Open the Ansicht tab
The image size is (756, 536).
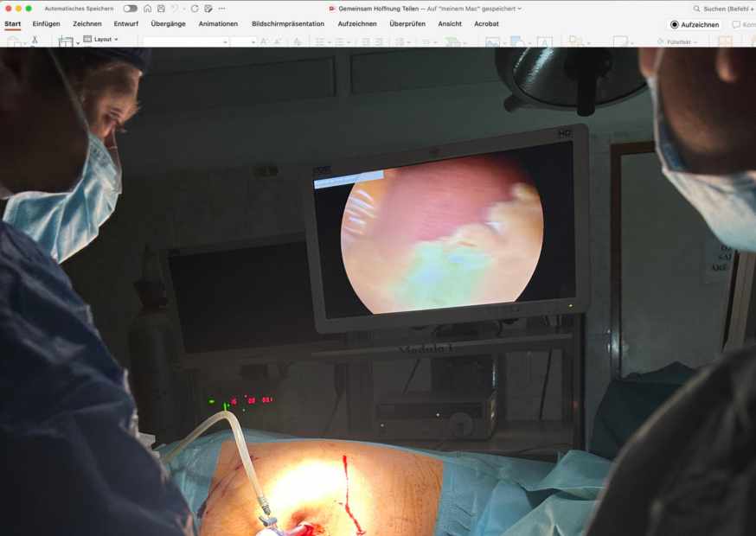pyautogui.click(x=450, y=23)
